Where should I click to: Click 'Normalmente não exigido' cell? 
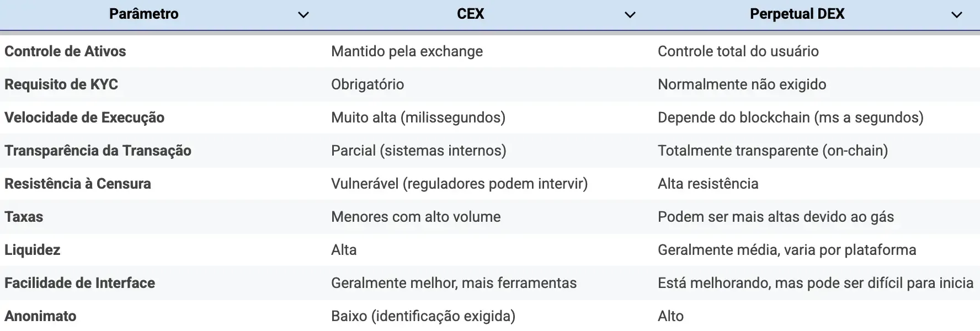(x=741, y=84)
